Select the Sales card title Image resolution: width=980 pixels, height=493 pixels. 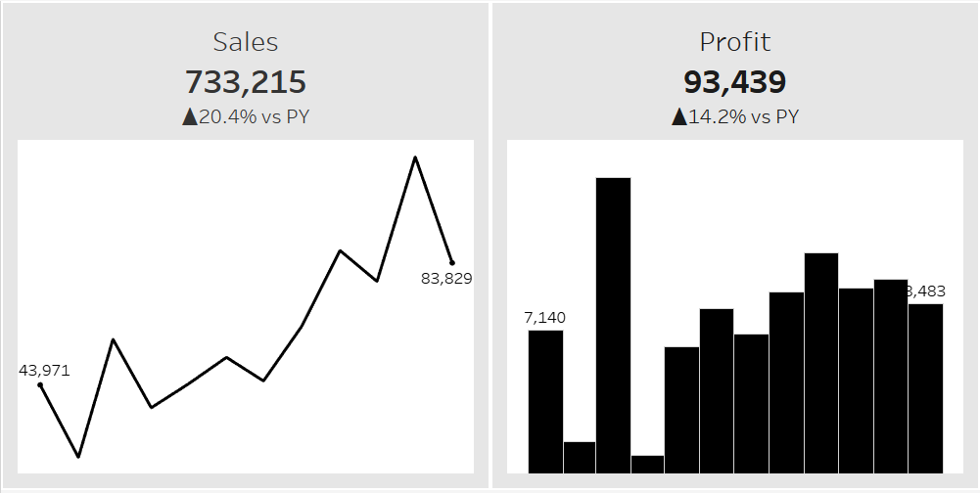coord(246,42)
